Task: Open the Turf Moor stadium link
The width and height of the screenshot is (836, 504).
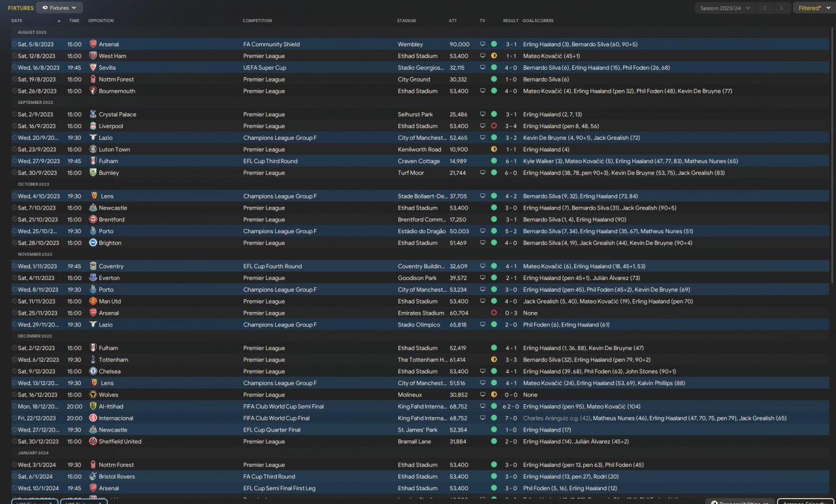Action: [411, 173]
